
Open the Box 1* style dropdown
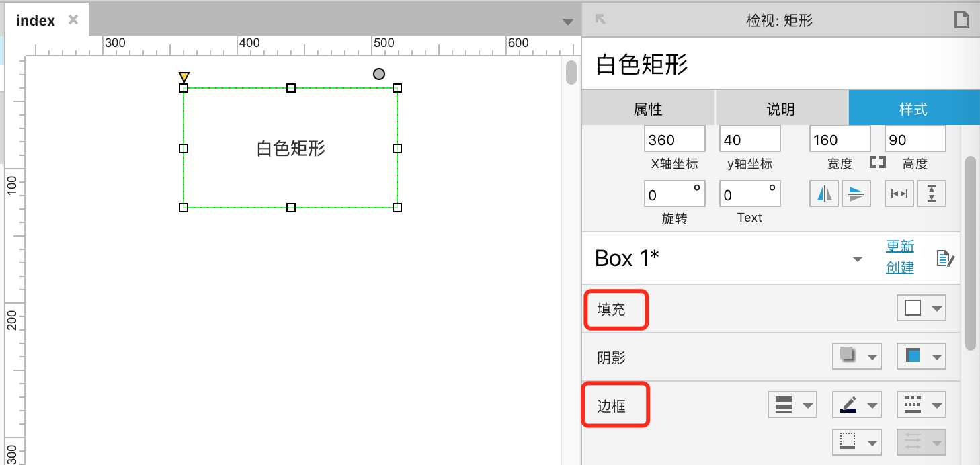[x=857, y=258]
